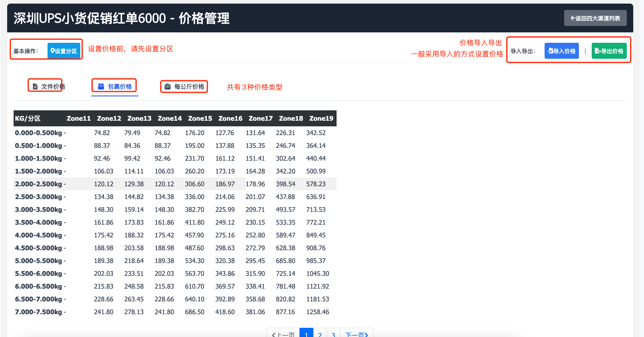
Task: Select the 6.000-6.500kg row label
Action: 38,286
